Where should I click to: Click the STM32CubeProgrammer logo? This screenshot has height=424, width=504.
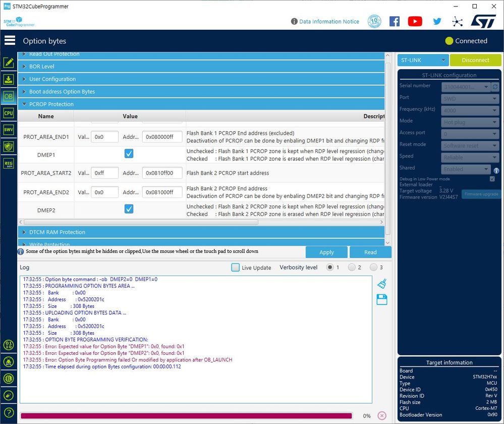(x=19, y=22)
